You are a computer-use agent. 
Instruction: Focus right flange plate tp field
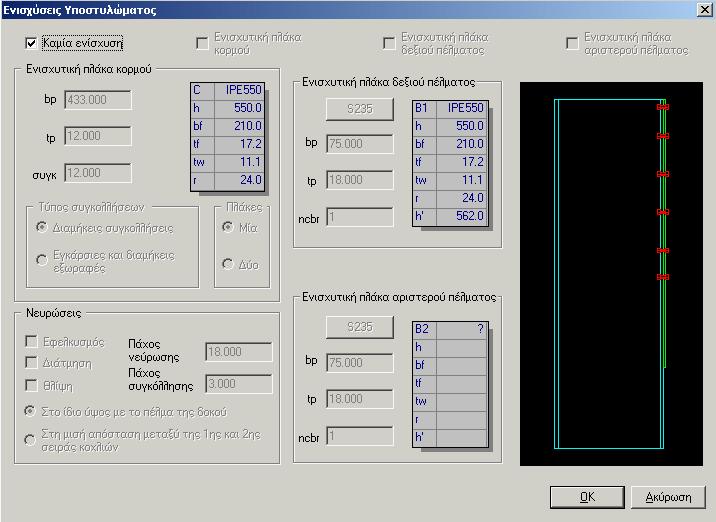tap(360, 180)
